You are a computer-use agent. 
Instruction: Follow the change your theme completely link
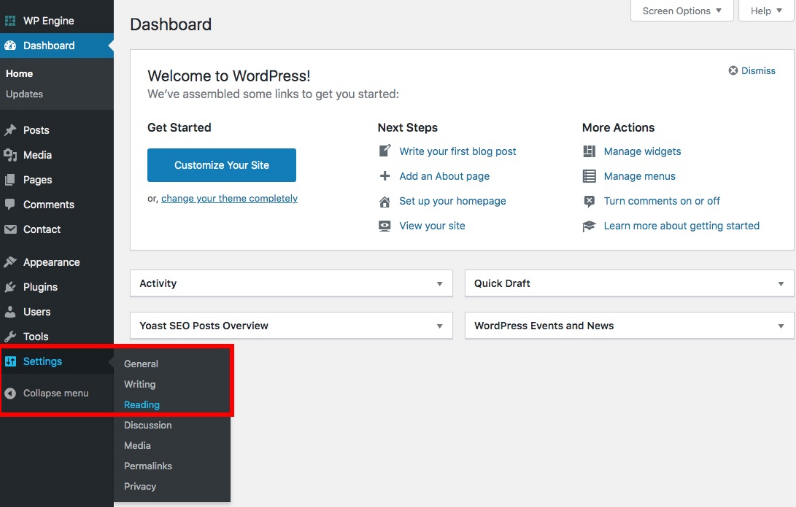pyautogui.click(x=229, y=198)
